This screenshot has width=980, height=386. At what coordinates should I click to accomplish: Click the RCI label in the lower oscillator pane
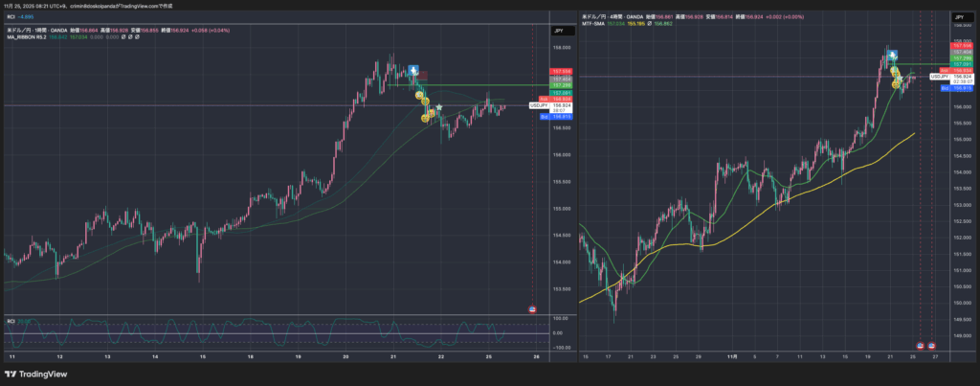coord(11,320)
